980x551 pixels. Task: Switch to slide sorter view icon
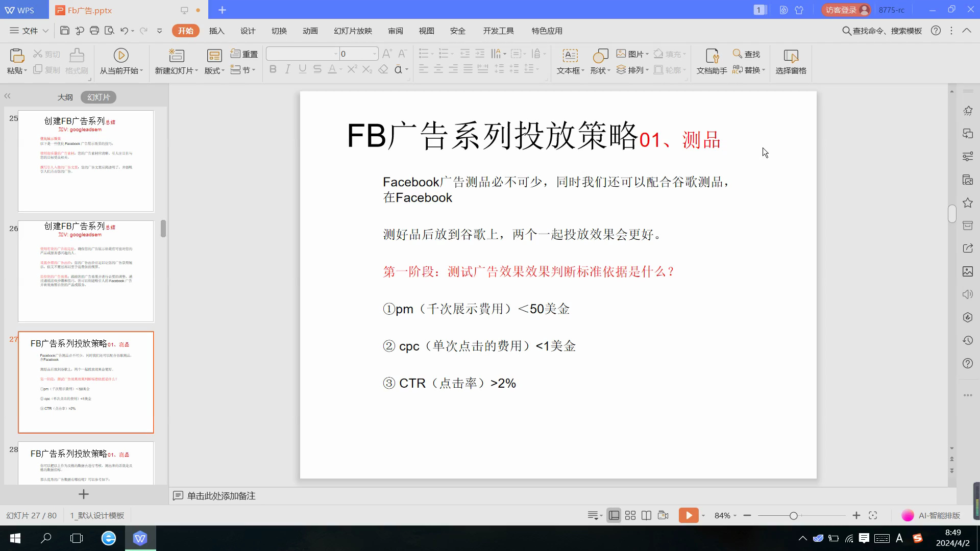point(630,516)
